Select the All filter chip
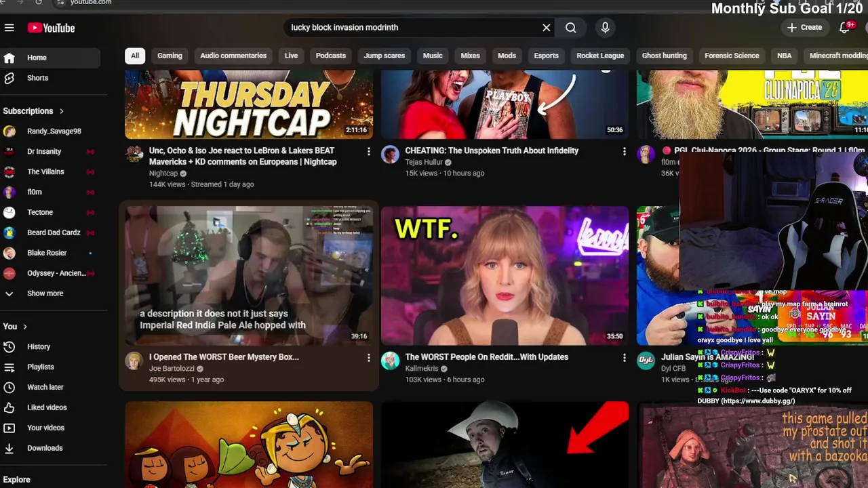Image resolution: width=868 pixels, height=488 pixels. [135, 56]
